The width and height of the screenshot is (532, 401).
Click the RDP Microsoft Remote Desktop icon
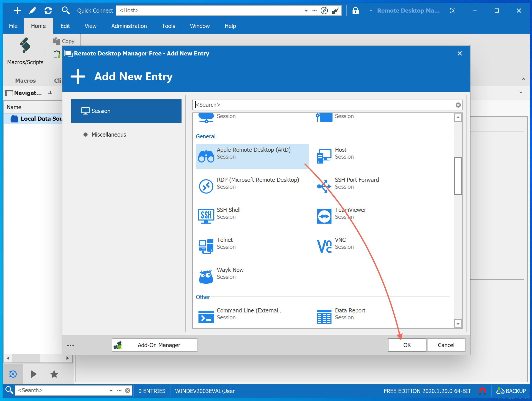(206, 186)
